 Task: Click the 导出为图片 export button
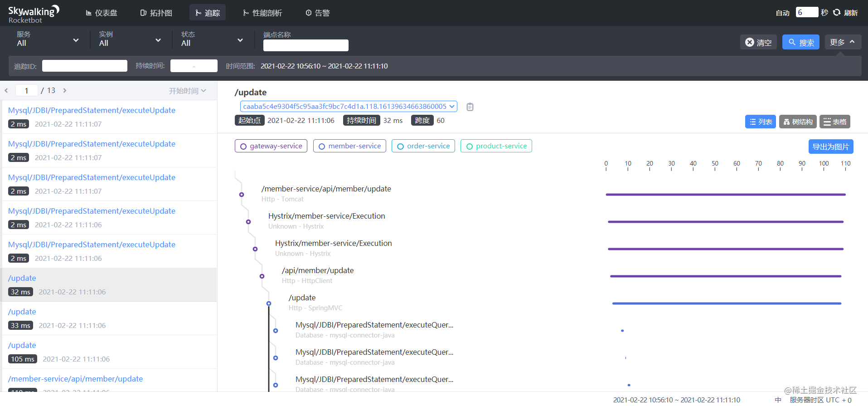(x=831, y=147)
